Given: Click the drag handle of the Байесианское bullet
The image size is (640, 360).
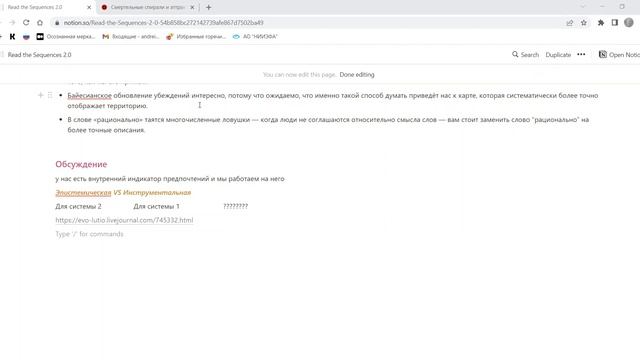Looking at the screenshot, I should 50,95.
